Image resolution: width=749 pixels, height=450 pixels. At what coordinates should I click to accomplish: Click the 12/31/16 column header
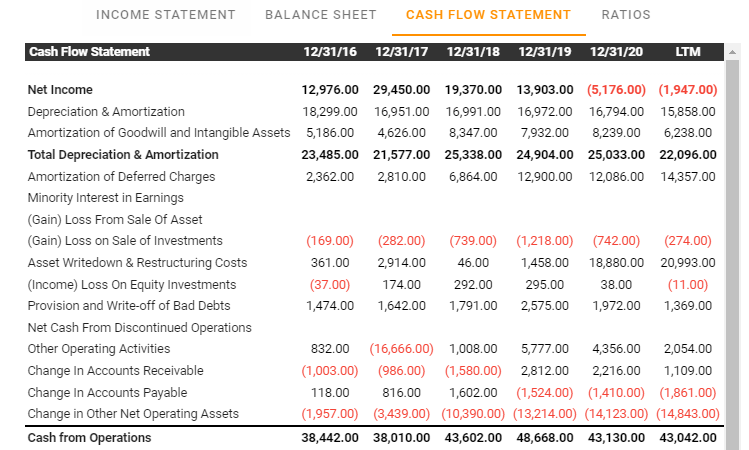pyautogui.click(x=332, y=51)
